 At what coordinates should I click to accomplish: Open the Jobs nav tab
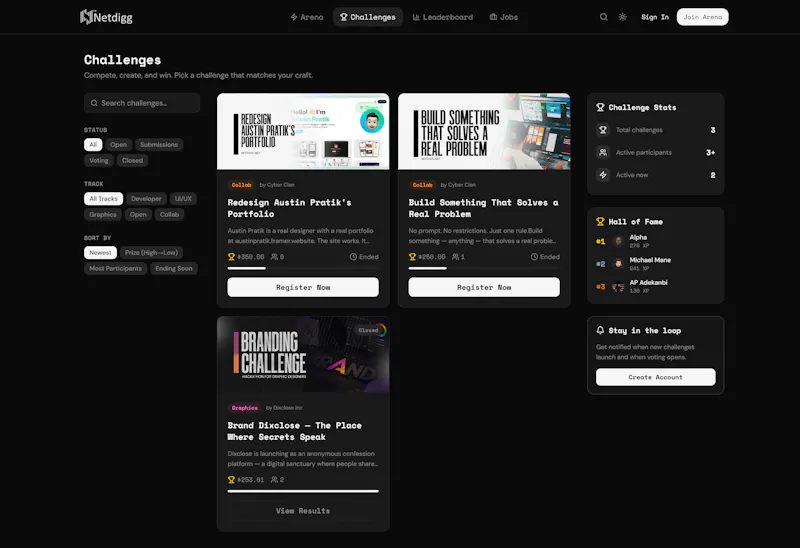[504, 17]
